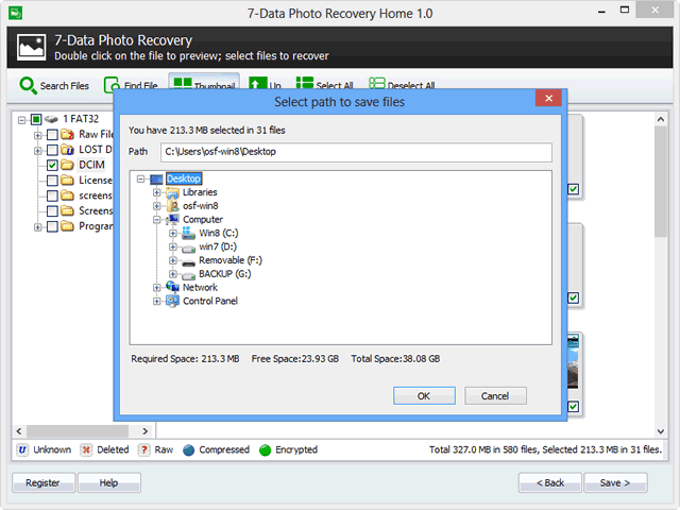The image size is (680, 510).
Task: Click the Raw Files folder icon
Action: (x=67, y=134)
